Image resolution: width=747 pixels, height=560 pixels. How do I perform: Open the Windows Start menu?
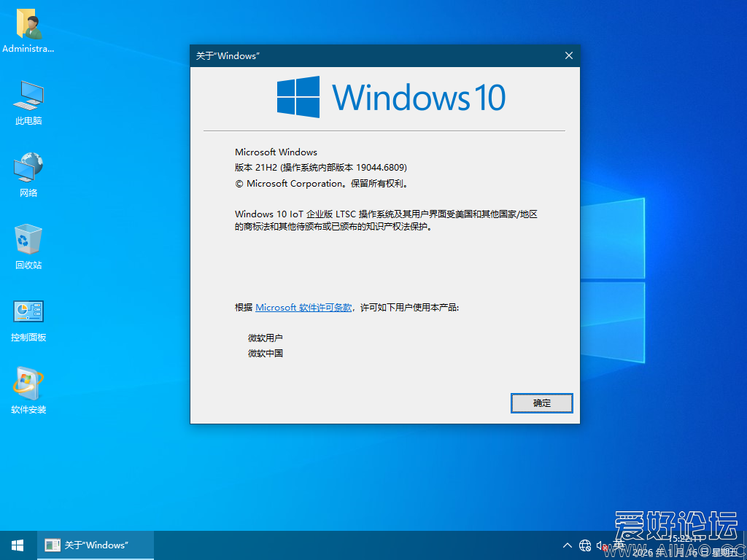(18, 545)
